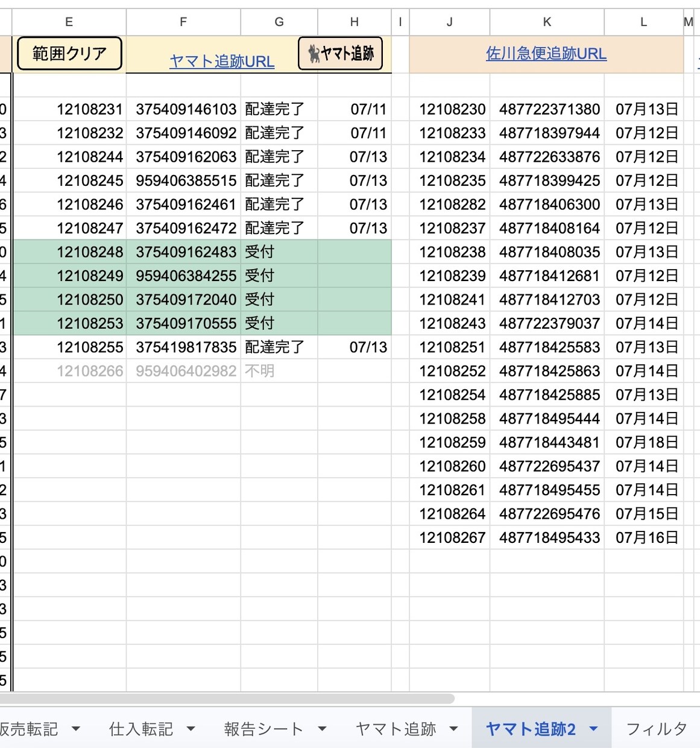The image size is (700, 748).
Task: Select Sagawa tracking number 487718397944
Action: point(547,133)
